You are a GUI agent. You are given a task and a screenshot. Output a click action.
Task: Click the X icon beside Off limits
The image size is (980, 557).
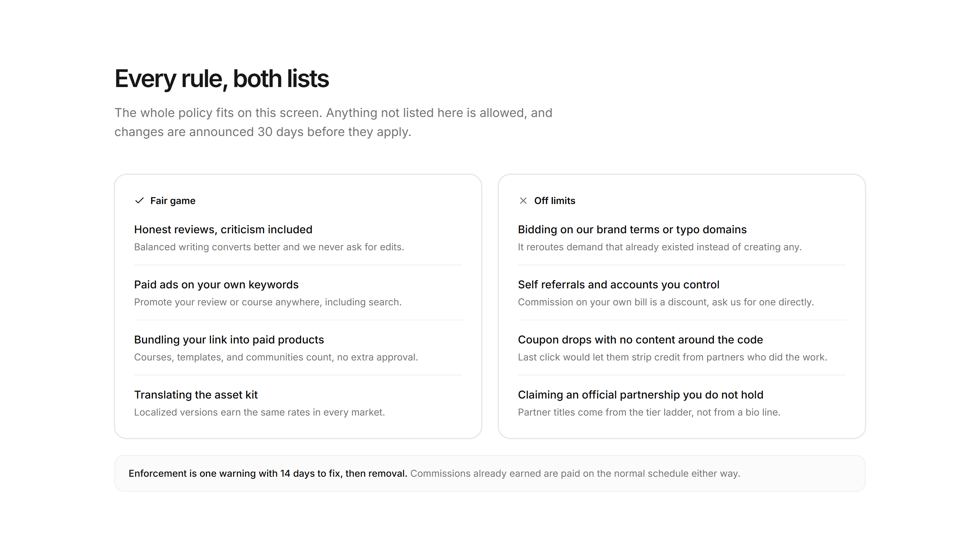(523, 201)
